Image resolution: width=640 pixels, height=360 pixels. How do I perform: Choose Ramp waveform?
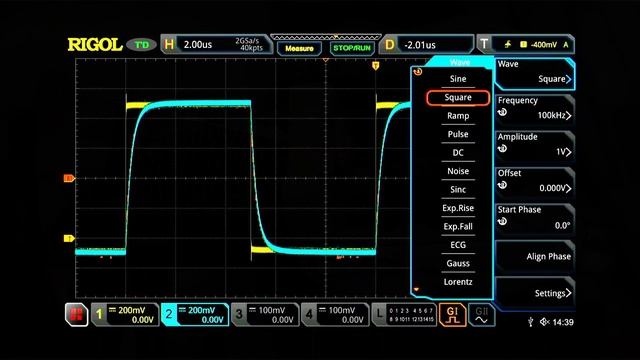[x=458, y=116]
